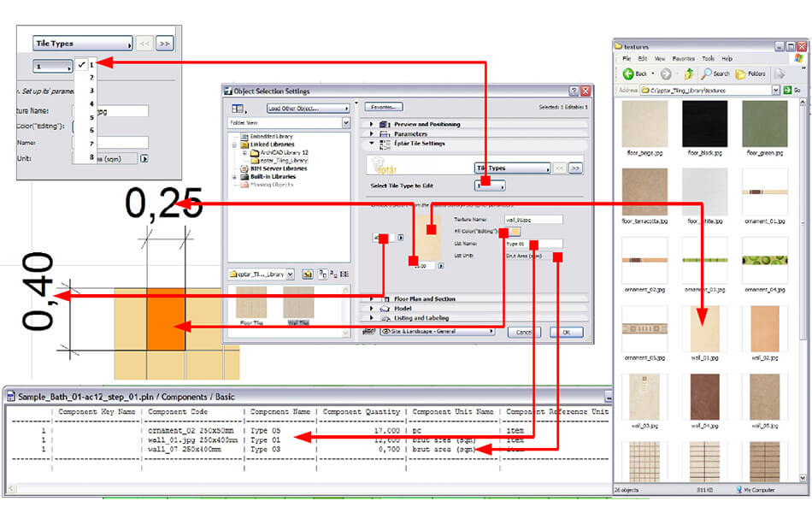Viewport: 812px width, 513px height.
Task: Select the ornament_04.jpg thumbnail
Action: pyautogui.click(x=765, y=260)
